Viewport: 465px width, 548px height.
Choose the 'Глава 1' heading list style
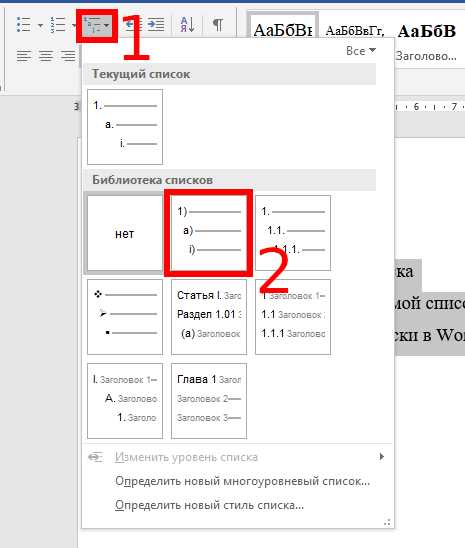tap(209, 401)
